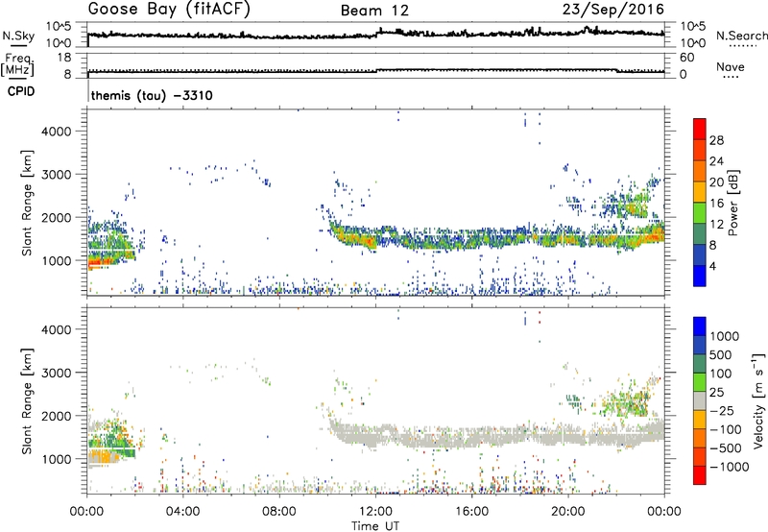
Task: Click the '100' velocity colorbar tick label
Action: coord(721,374)
